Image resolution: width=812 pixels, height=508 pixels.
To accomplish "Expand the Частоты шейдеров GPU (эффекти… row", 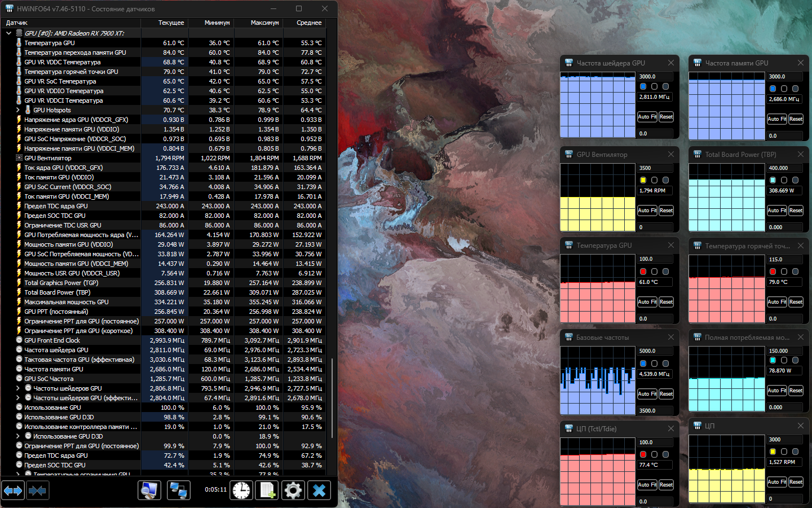I will [18, 398].
